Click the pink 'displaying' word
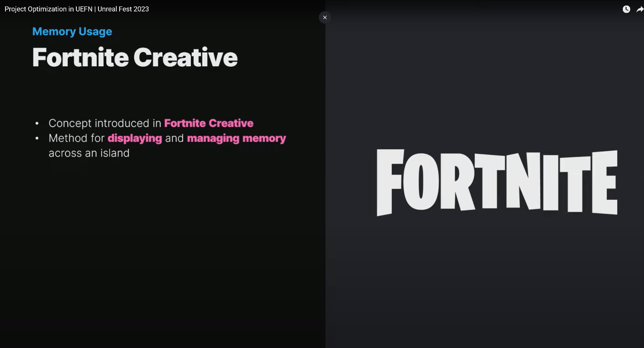The width and height of the screenshot is (644, 348). 135,138
